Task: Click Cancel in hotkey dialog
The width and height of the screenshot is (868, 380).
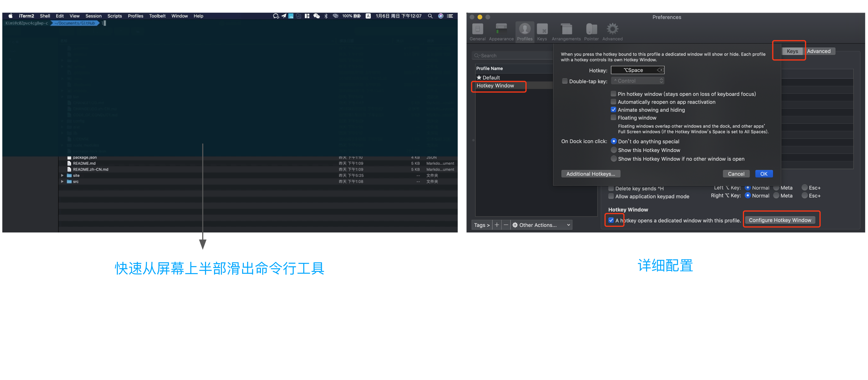Action: [x=736, y=174]
